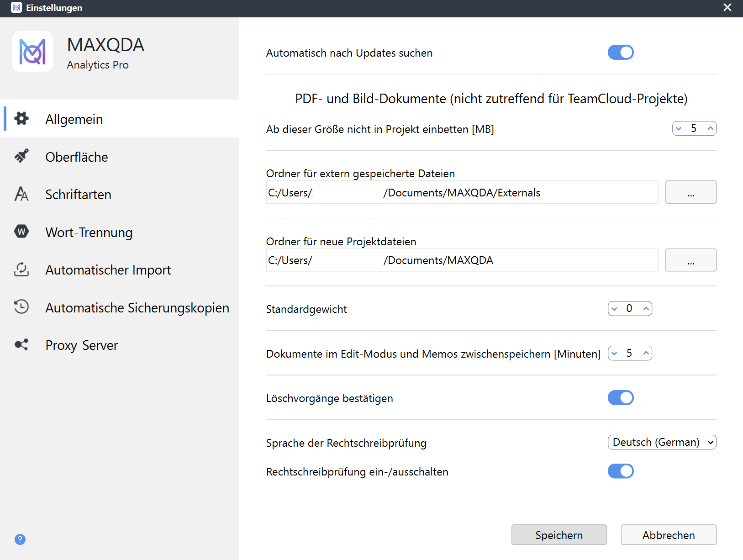Select the Schriftarten settings section
The height and width of the screenshot is (560, 743).
click(78, 194)
